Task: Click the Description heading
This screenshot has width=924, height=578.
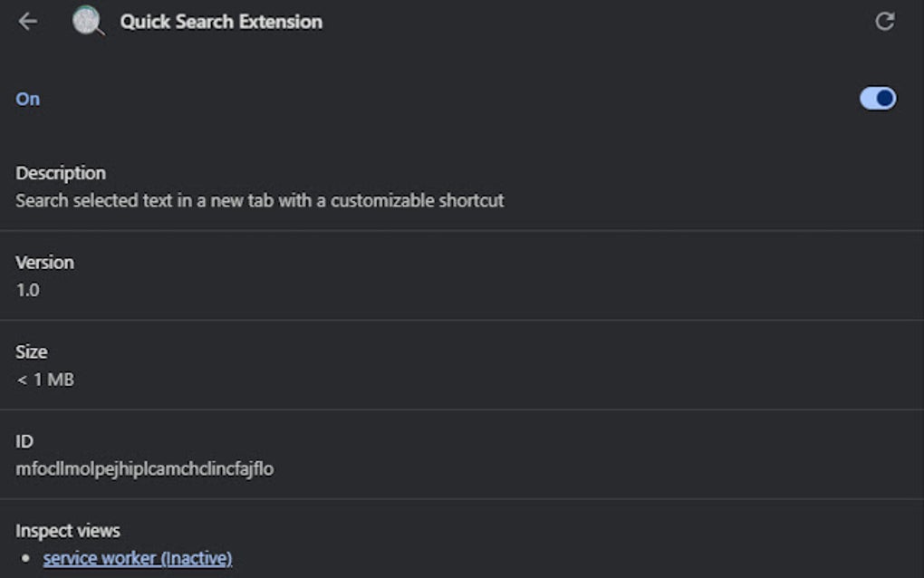Action: [60, 172]
